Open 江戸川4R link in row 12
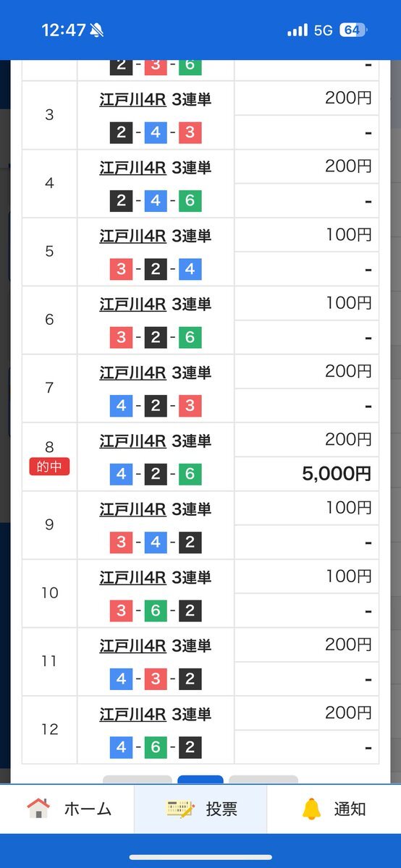Image resolution: width=401 pixels, height=868 pixels. (x=132, y=714)
